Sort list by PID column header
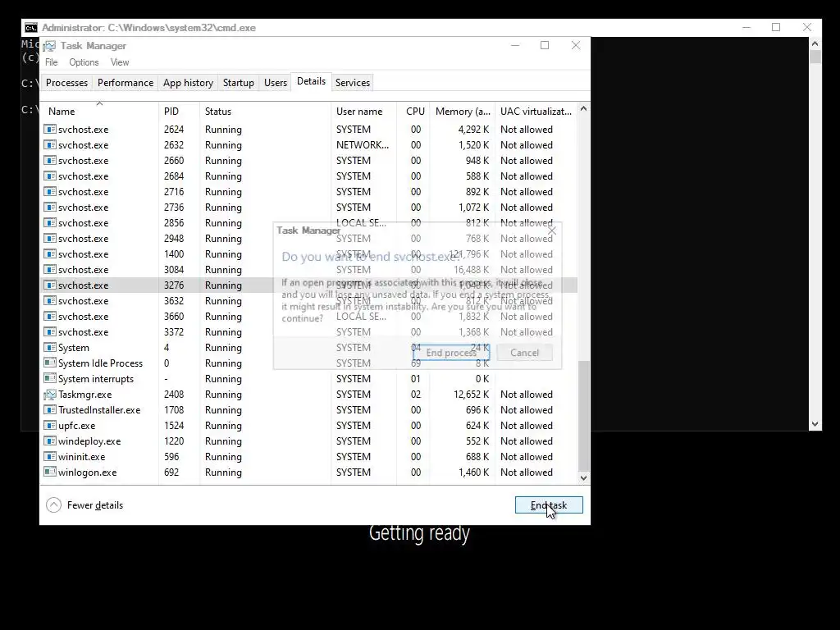 coord(179,111)
